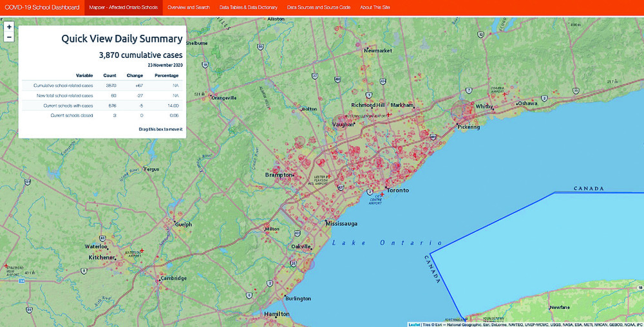
Task: Open the Overview and Search tab
Action: (188, 7)
